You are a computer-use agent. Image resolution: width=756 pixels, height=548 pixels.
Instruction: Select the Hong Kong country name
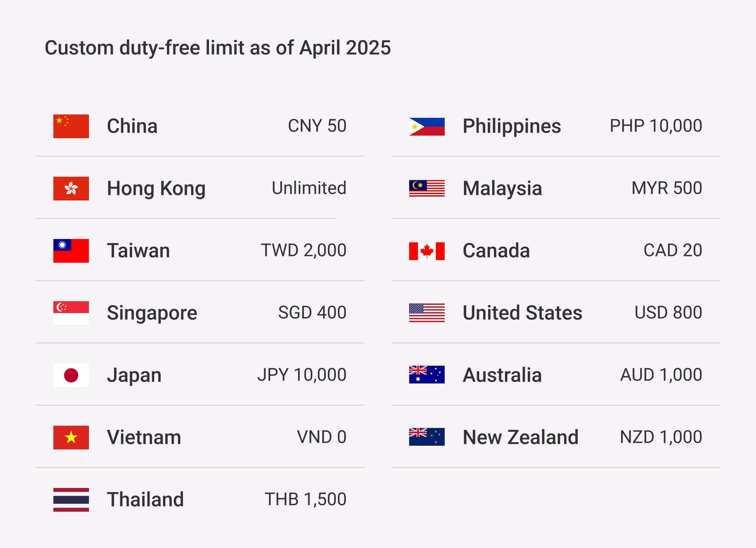coord(156,189)
